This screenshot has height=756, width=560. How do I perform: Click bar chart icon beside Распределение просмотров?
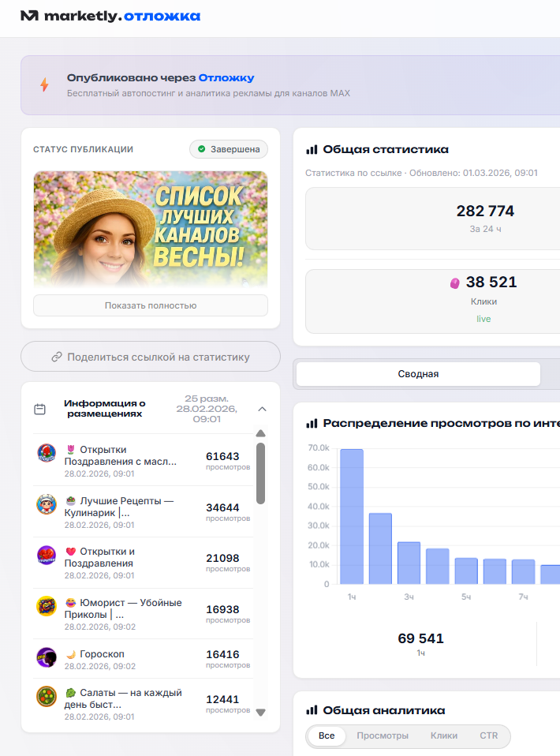coord(312,423)
